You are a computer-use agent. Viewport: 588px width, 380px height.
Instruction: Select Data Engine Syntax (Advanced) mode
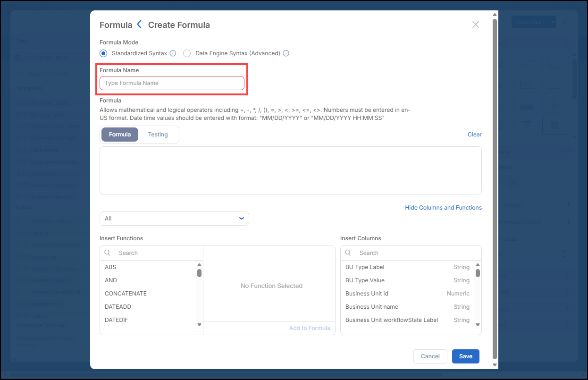click(x=186, y=53)
